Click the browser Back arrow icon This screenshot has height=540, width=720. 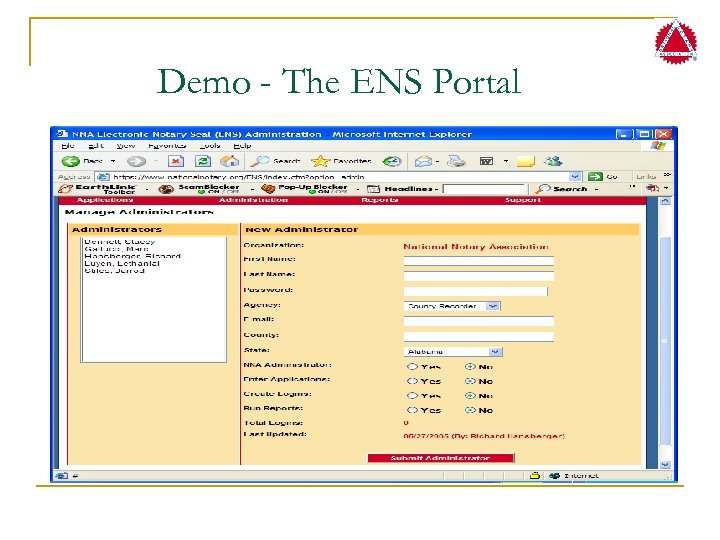point(71,161)
